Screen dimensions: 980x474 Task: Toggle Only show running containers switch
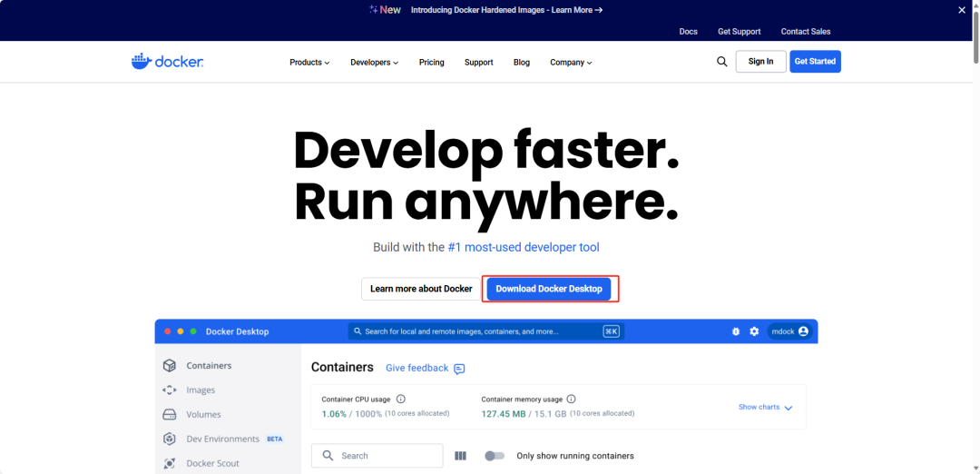[495, 456]
